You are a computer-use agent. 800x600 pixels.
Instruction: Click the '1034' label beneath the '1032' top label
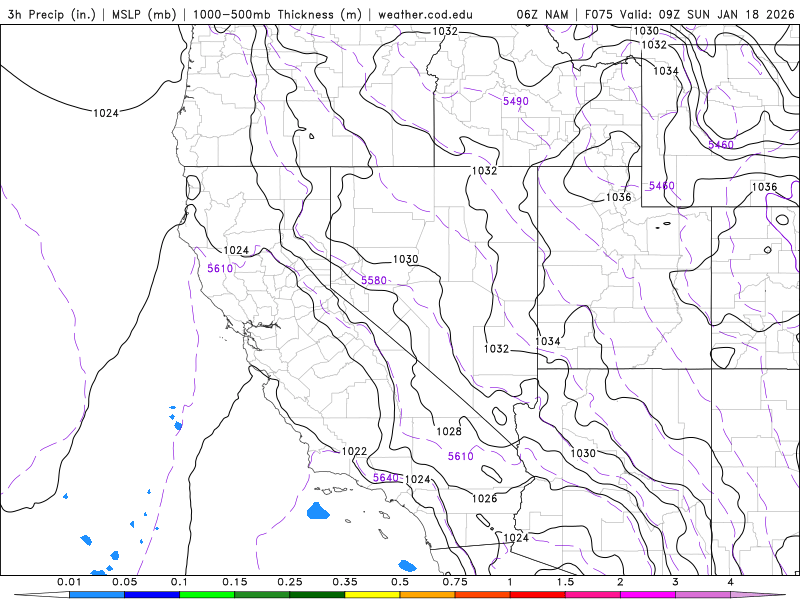click(666, 71)
